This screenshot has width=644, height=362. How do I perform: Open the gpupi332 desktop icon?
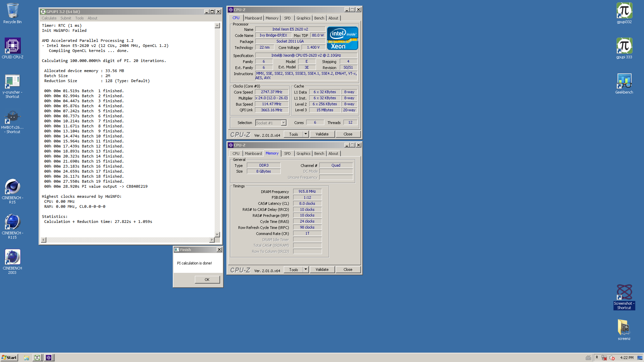click(x=624, y=13)
